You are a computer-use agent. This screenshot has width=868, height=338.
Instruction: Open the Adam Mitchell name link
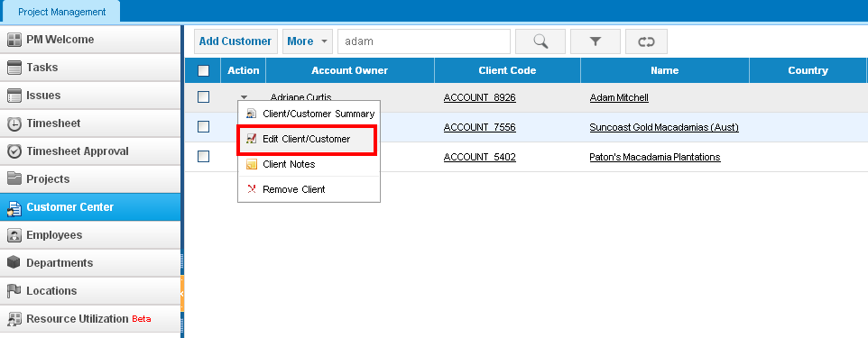pyautogui.click(x=619, y=98)
